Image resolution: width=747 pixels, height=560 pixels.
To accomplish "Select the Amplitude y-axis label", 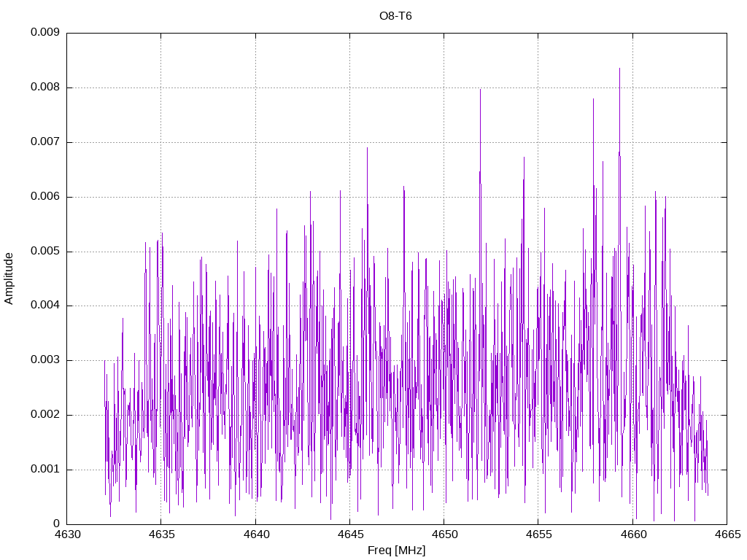I will click(9, 279).
